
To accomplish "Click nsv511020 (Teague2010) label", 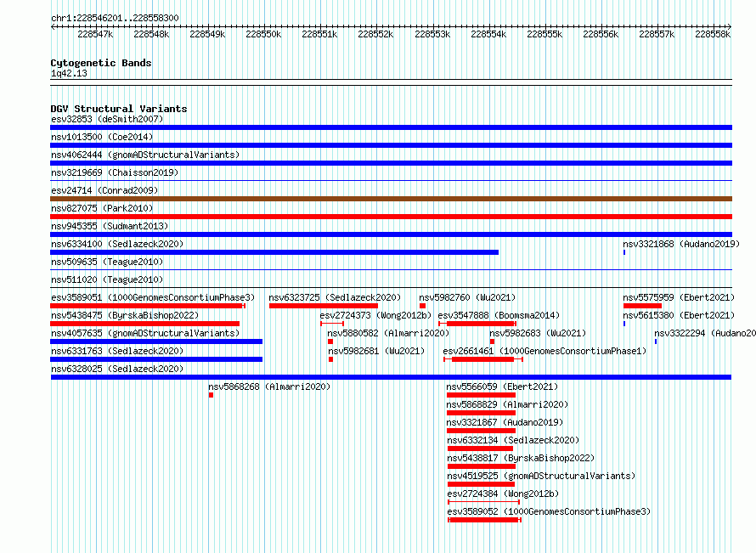I will pyautogui.click(x=107, y=279).
